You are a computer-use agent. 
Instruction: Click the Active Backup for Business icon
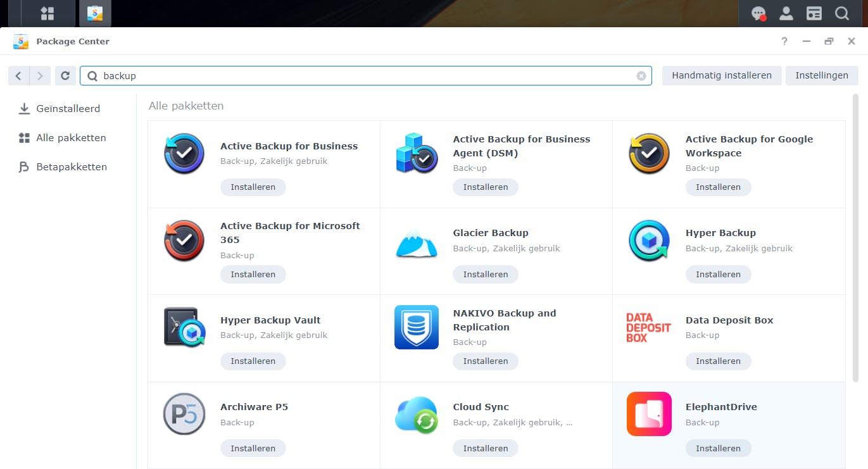tap(184, 154)
